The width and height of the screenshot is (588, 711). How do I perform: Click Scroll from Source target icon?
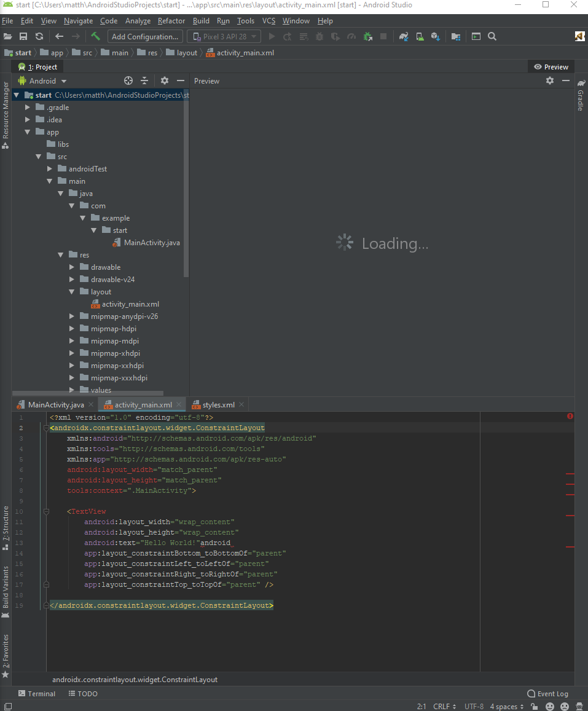(x=128, y=81)
